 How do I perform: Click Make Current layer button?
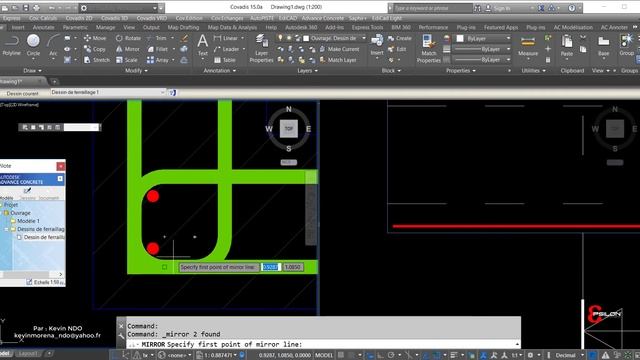pos(339,49)
